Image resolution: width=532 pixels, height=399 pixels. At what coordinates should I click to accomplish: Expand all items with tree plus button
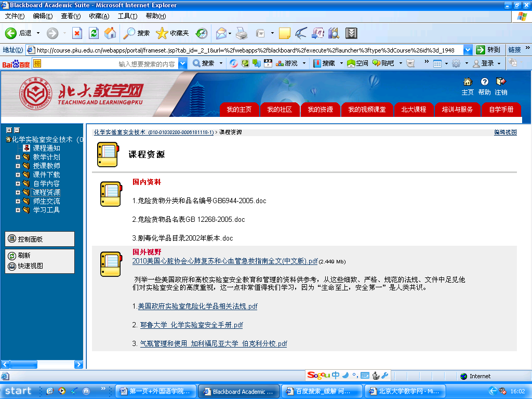tap(9, 130)
